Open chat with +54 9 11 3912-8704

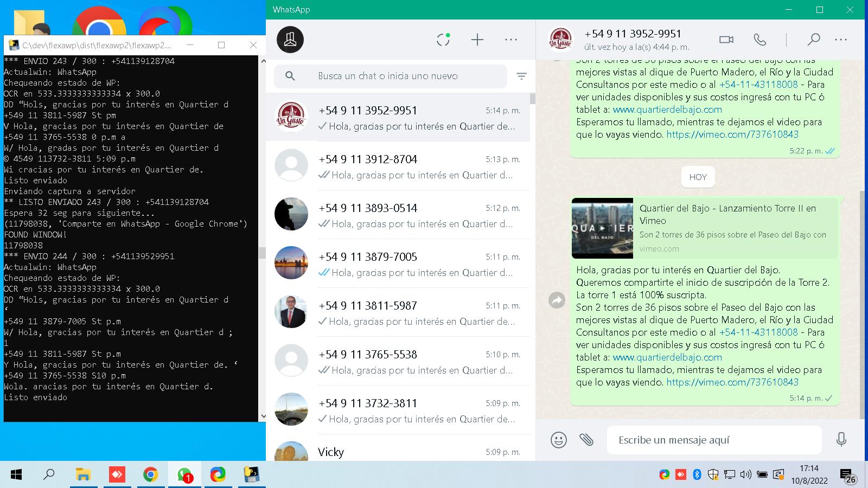point(398,166)
